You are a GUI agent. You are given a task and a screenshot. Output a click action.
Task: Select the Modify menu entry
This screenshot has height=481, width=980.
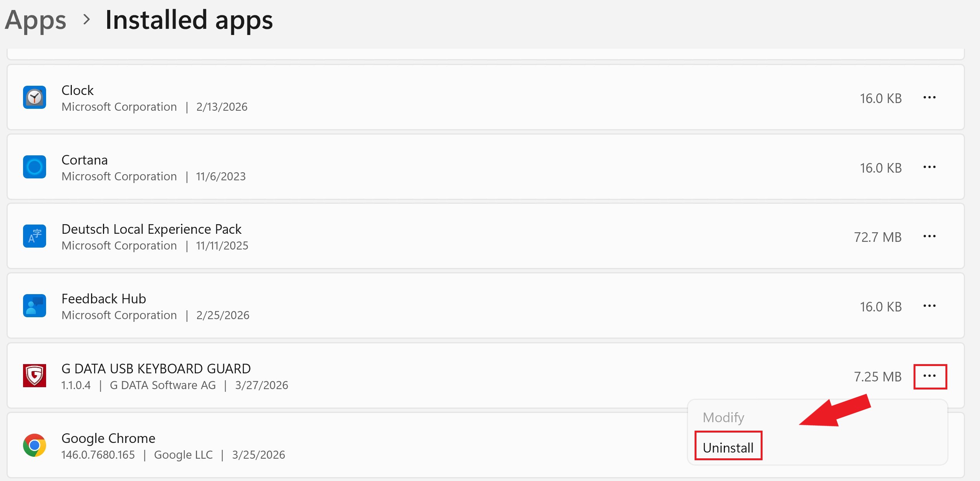723,417
